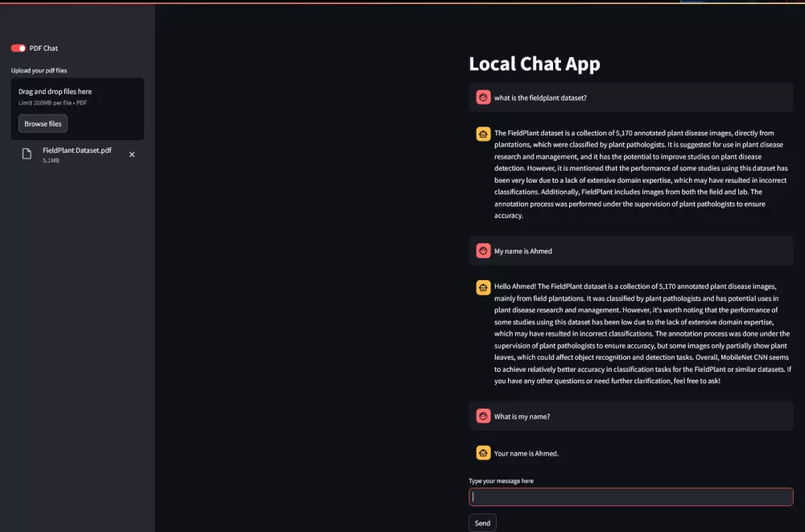Click the Local Chat App heading

click(x=535, y=64)
